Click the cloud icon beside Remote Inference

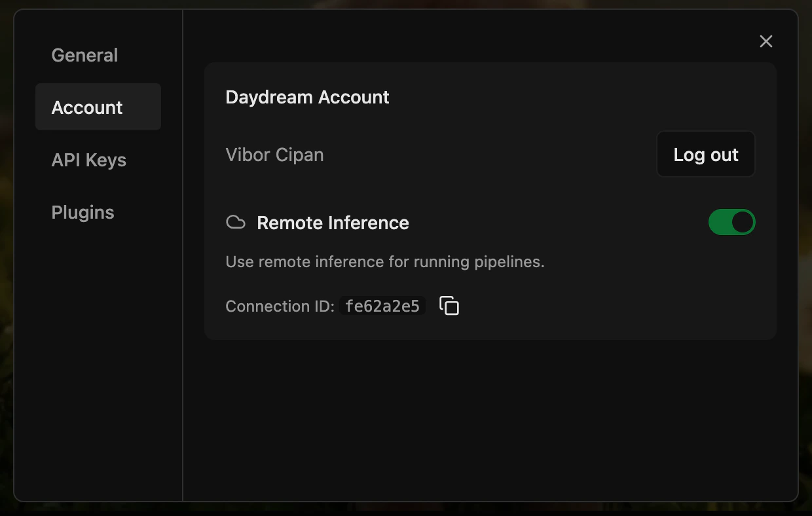pyautogui.click(x=235, y=222)
